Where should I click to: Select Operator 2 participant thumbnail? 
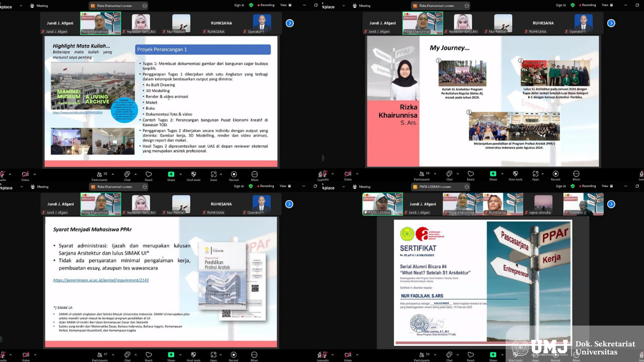click(x=584, y=204)
